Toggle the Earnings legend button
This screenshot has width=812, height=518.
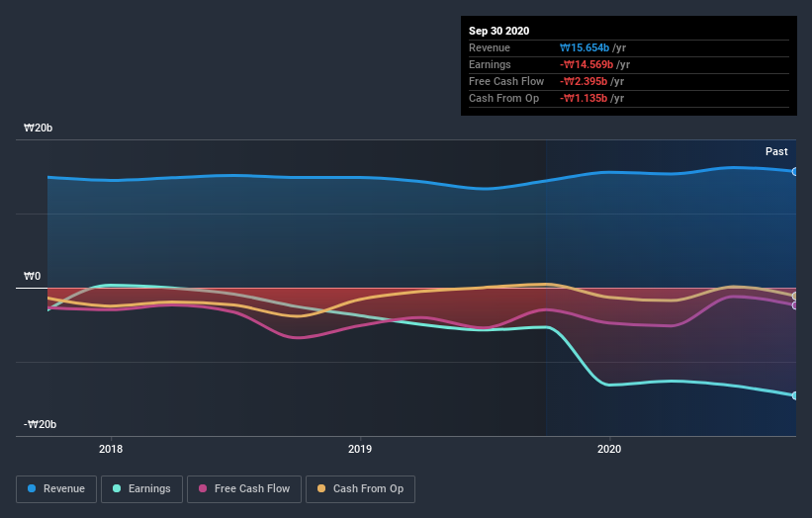[x=141, y=489]
